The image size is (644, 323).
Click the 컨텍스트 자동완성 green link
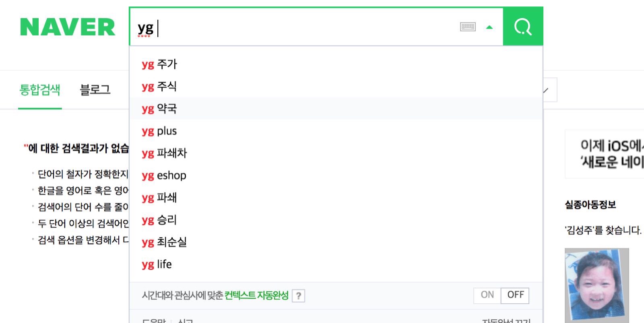[256, 296]
